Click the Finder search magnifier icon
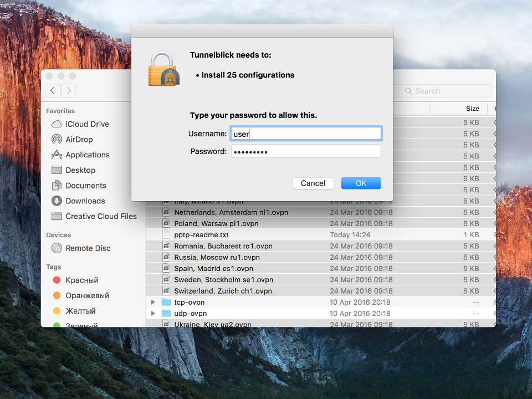This screenshot has height=399, width=532. point(408,91)
